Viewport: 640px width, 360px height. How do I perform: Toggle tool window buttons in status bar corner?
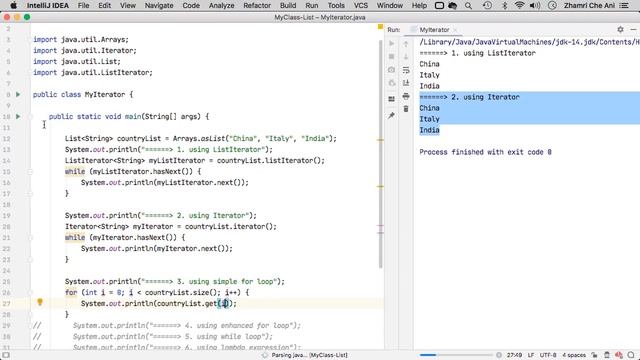click(x=6, y=355)
